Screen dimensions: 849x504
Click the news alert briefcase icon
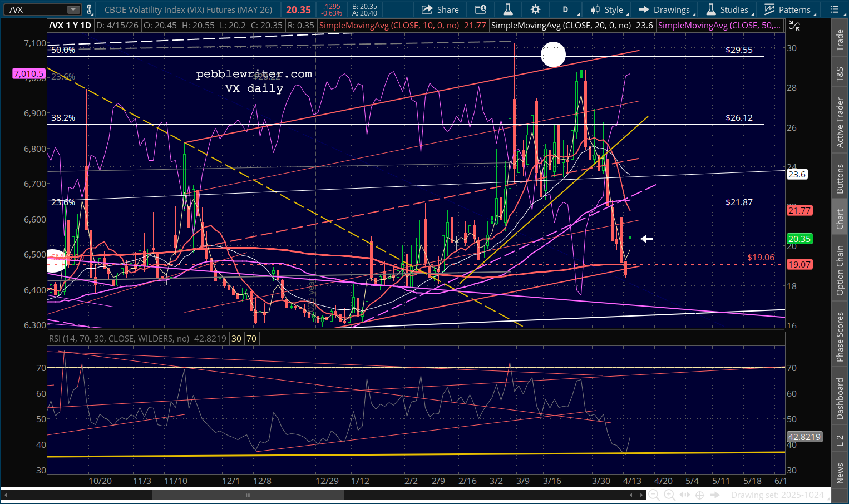(x=480, y=9)
